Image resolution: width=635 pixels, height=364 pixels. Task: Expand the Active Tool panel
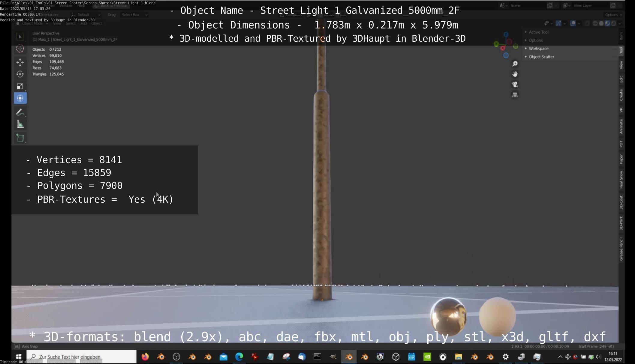[x=538, y=32]
